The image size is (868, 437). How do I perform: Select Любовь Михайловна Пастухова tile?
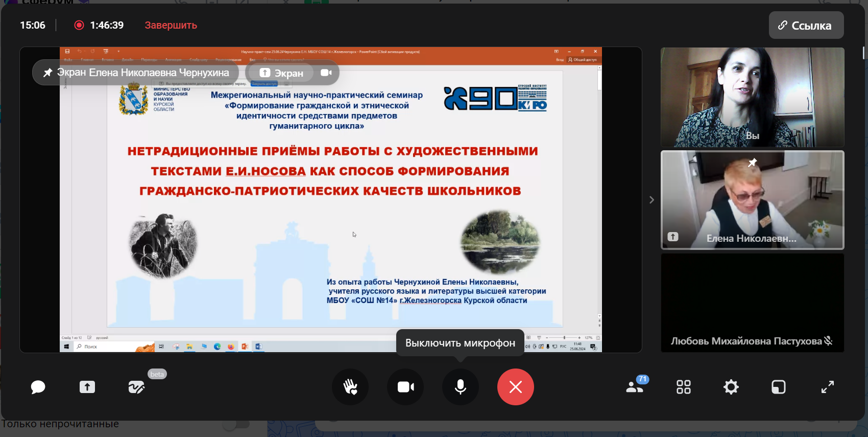pyautogui.click(x=753, y=303)
